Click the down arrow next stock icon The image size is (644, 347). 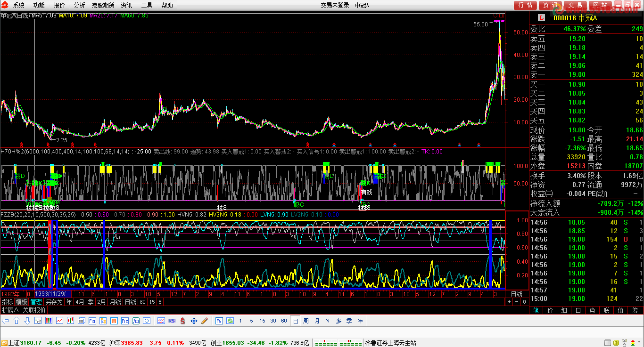click(x=27, y=321)
